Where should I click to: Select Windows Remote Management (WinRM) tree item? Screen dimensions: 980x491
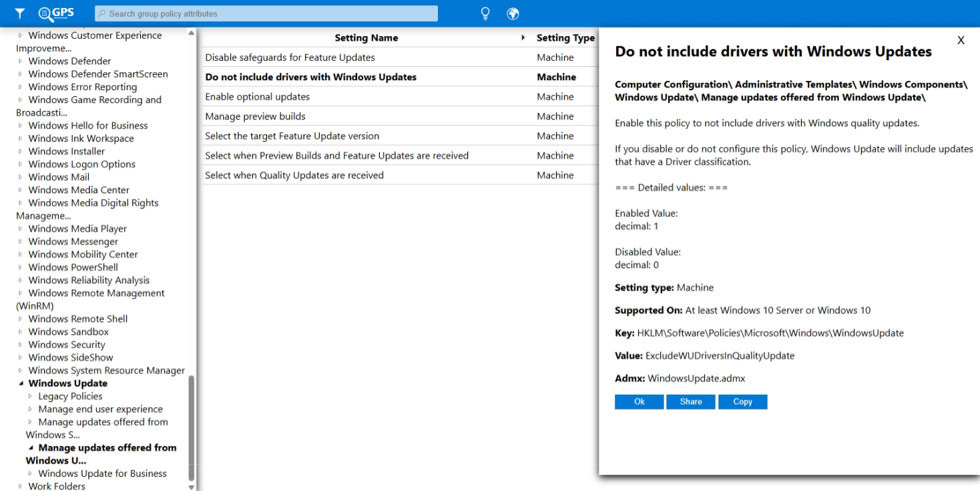(x=90, y=299)
